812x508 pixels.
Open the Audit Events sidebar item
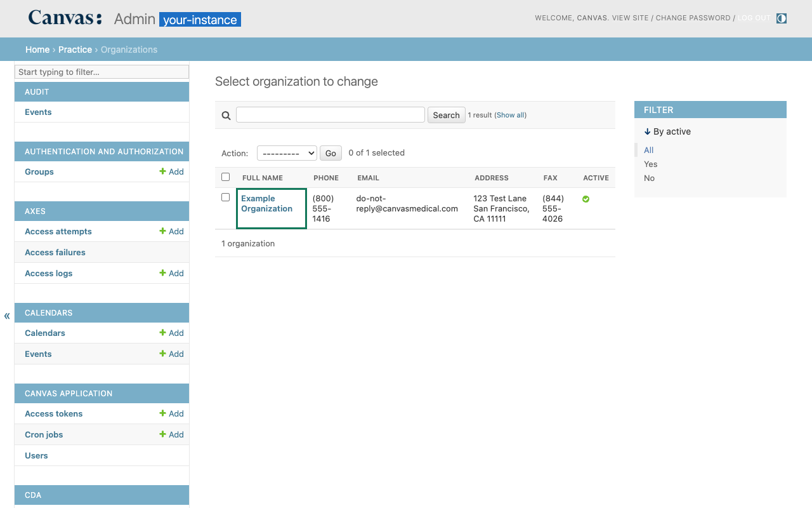pyautogui.click(x=38, y=112)
